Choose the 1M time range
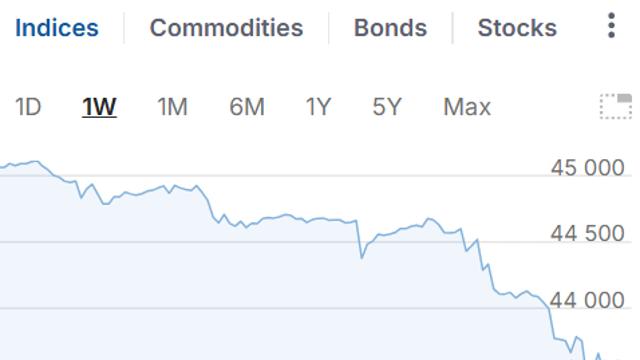 point(172,107)
